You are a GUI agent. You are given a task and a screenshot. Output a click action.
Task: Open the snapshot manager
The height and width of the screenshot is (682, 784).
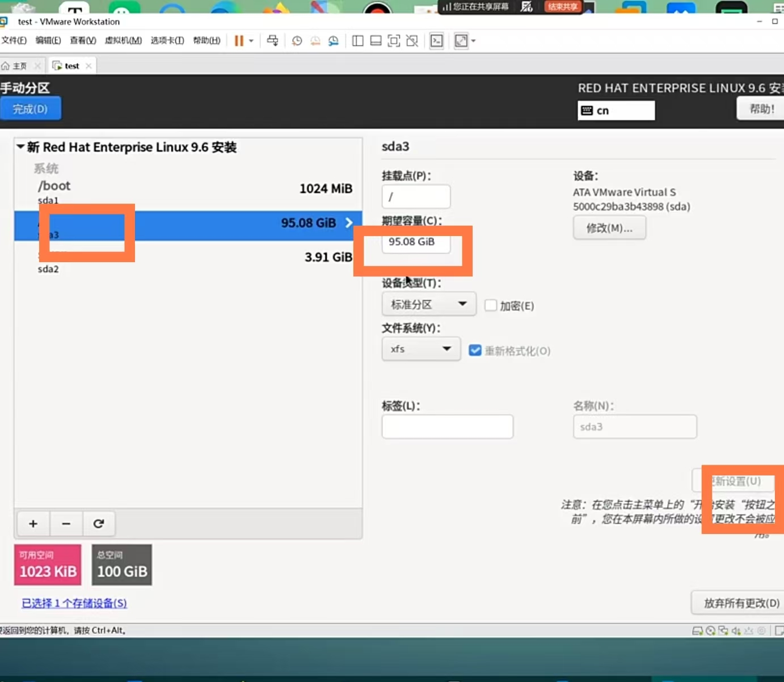(x=333, y=41)
